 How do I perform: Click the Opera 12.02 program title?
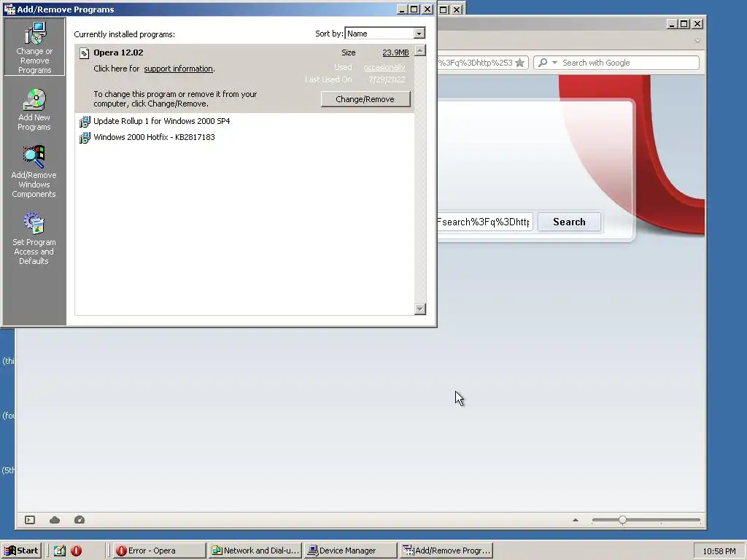tap(119, 52)
